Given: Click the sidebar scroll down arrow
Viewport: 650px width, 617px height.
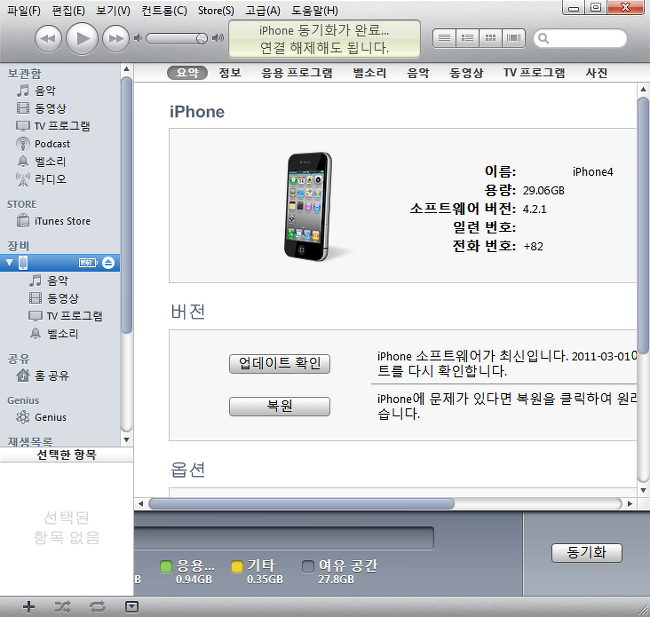Looking at the screenshot, I should point(126,440).
